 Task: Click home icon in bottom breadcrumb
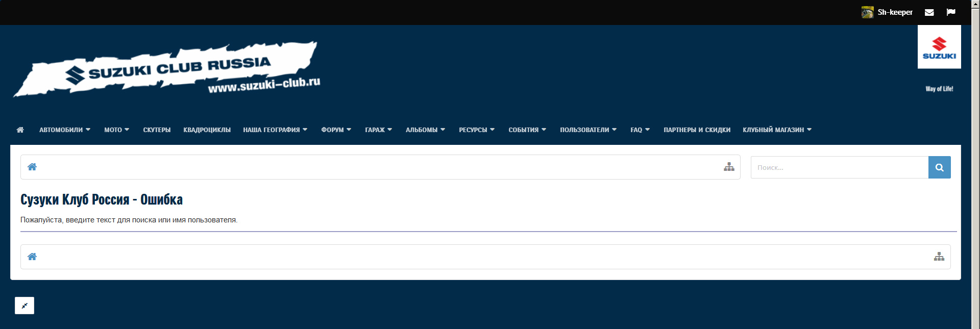32,257
